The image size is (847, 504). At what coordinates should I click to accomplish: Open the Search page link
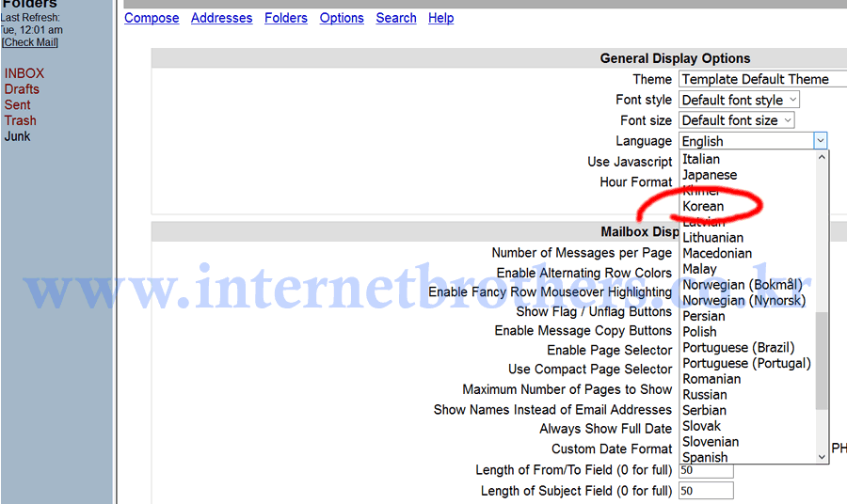tap(396, 18)
